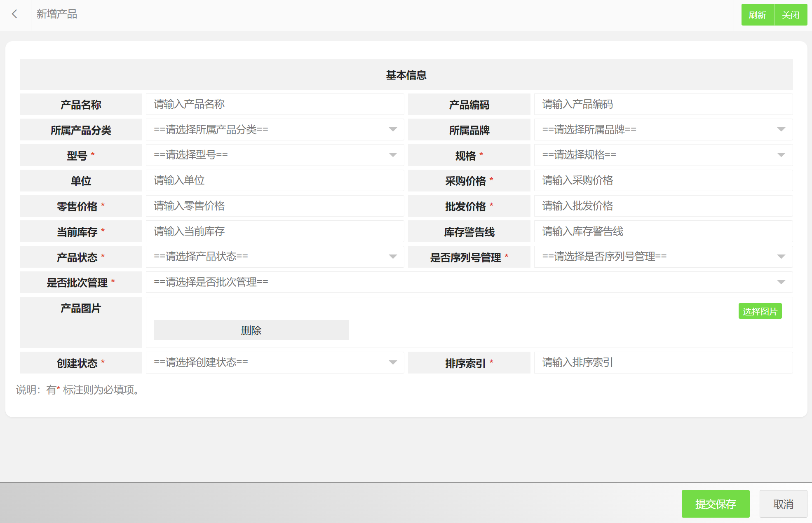
Task: Expand 是否序列号管理 dropdown
Action: [x=663, y=257]
